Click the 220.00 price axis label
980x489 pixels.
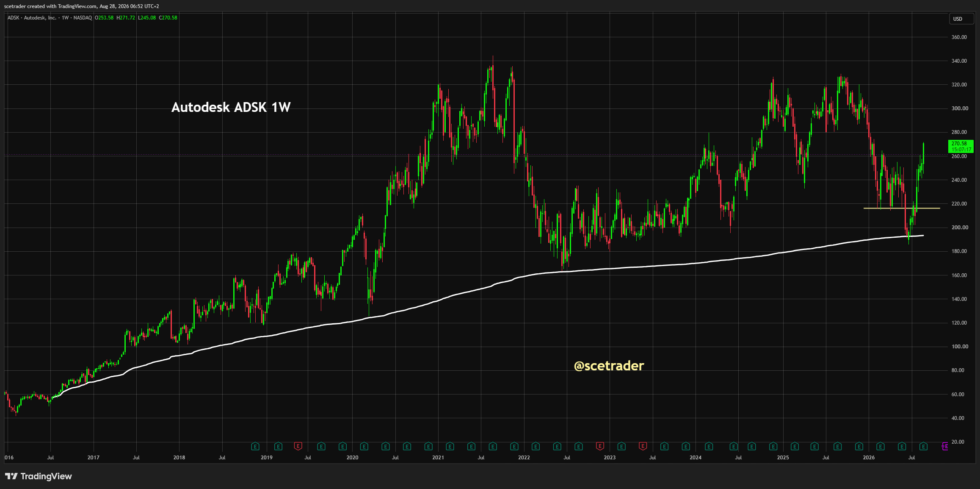pos(959,204)
